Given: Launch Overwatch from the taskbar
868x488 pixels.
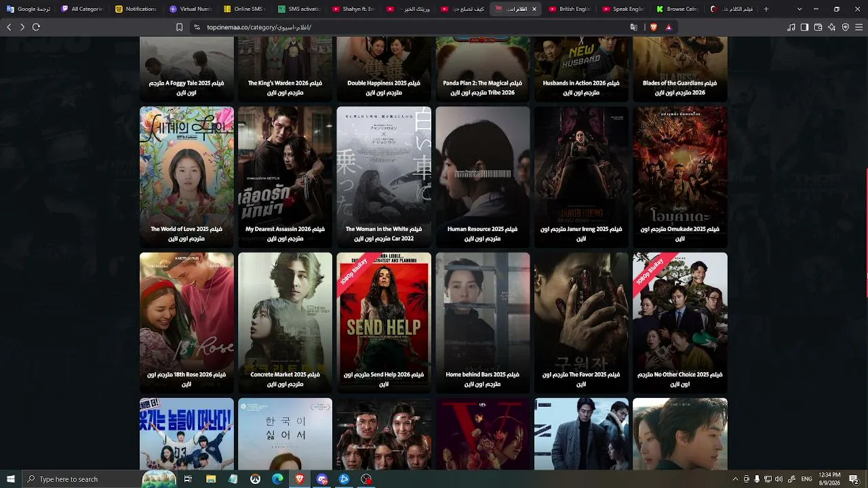Looking at the screenshot, I should [255, 479].
